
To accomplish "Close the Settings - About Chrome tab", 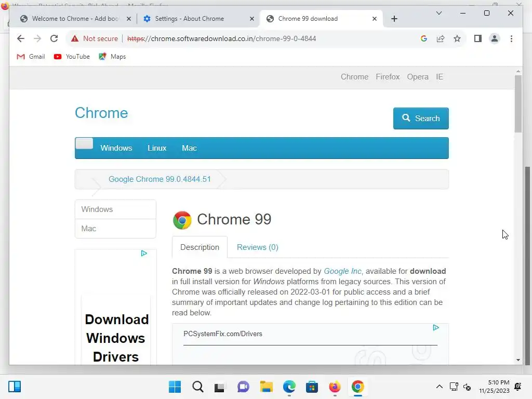I will pos(252,19).
